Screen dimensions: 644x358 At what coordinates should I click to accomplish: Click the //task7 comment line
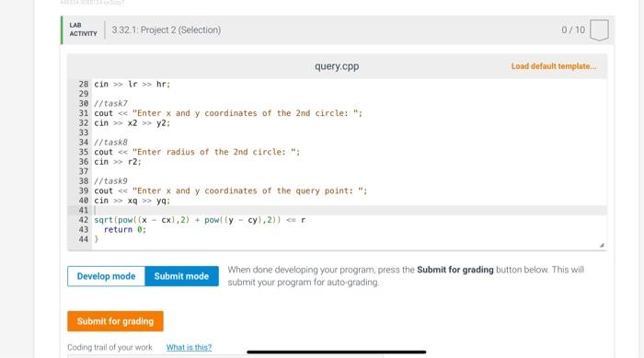point(111,104)
